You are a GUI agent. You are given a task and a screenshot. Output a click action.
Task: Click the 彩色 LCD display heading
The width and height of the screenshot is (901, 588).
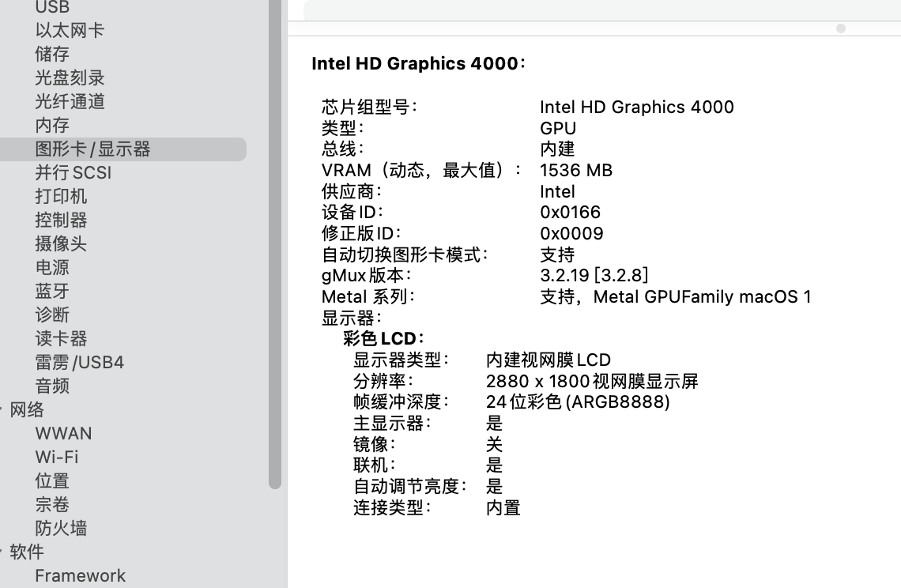click(x=383, y=338)
